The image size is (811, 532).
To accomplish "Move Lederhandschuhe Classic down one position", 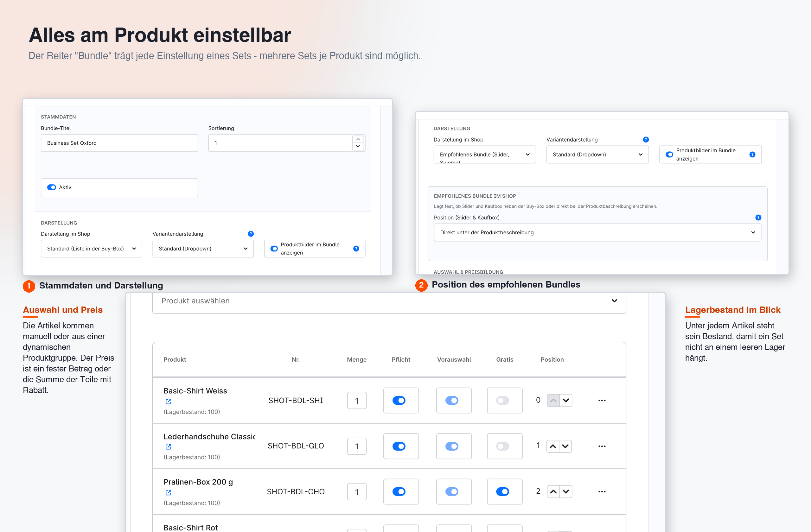I will click(x=565, y=446).
